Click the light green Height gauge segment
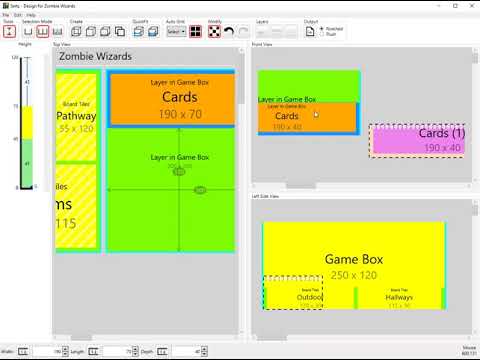 pos(27,162)
